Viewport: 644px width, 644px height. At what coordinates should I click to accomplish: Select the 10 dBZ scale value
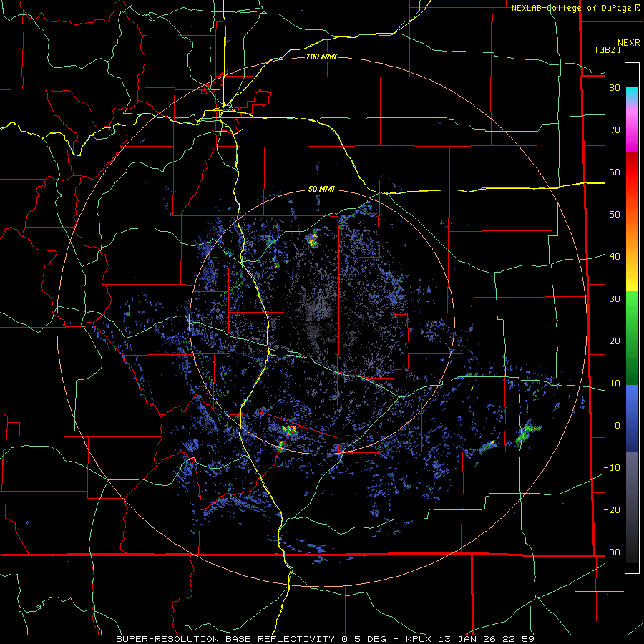(615, 384)
